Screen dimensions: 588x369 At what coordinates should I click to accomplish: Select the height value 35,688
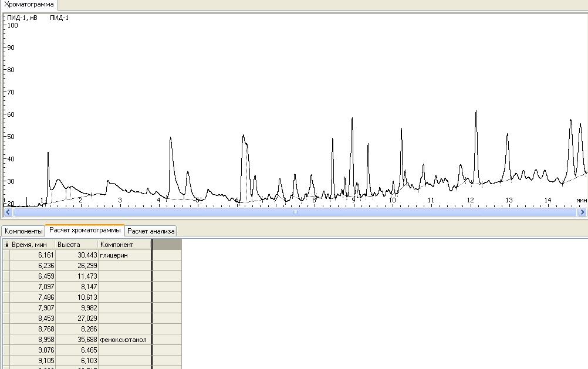76,340
